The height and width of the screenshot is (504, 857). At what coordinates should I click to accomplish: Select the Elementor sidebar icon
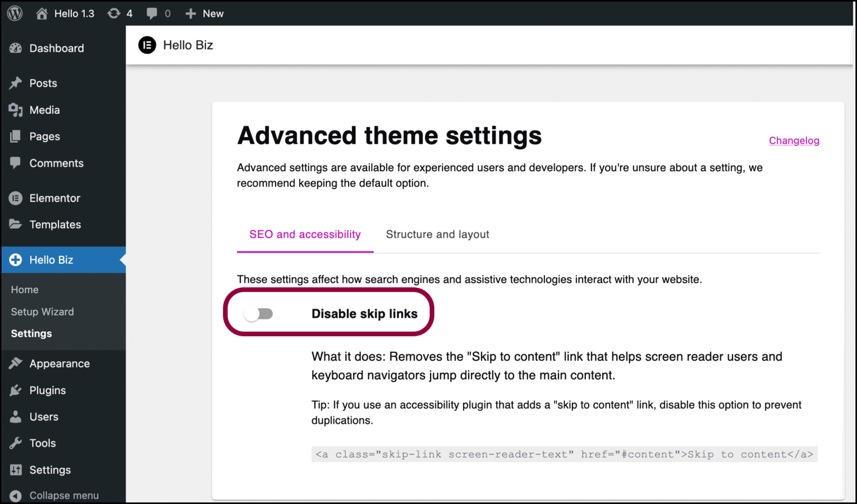click(17, 198)
